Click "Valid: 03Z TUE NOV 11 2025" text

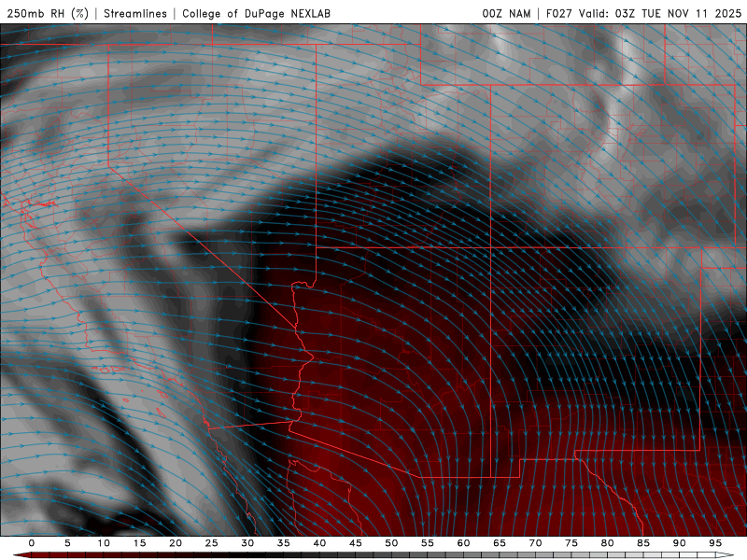tap(660, 13)
